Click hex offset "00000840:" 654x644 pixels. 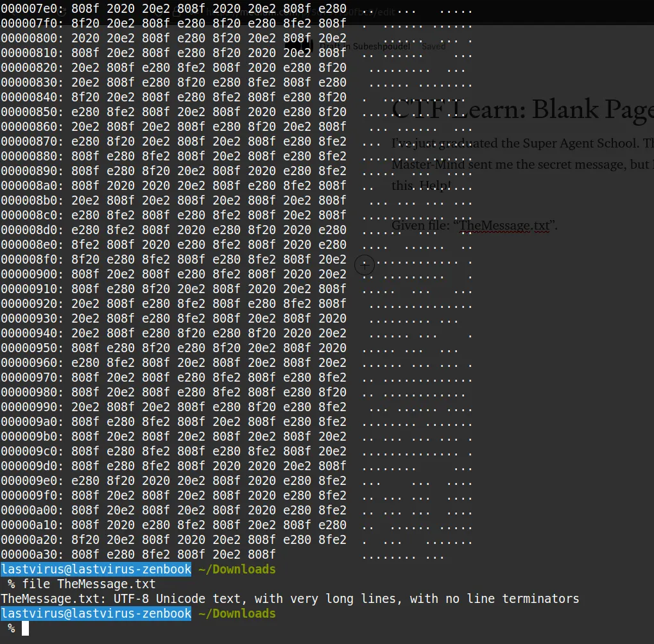click(32, 97)
